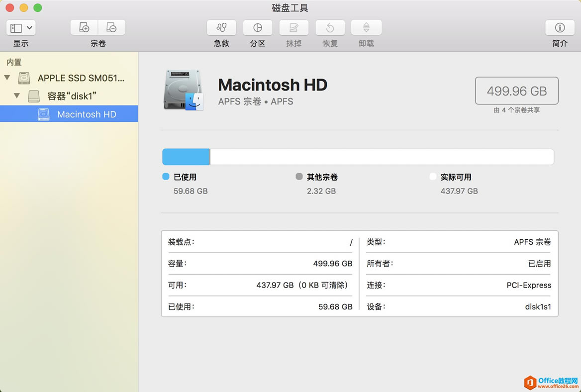Click the white 实际可用 legend dot
The height and width of the screenshot is (392, 581).
433,177
